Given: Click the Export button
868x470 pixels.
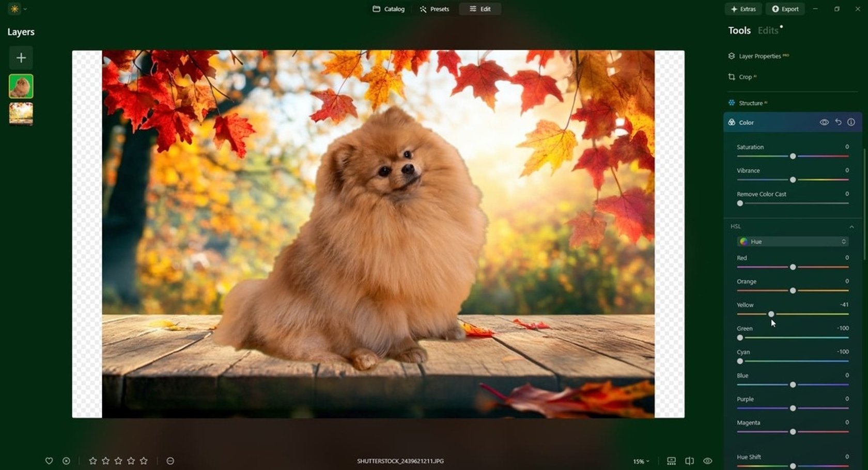Looking at the screenshot, I should [x=785, y=9].
